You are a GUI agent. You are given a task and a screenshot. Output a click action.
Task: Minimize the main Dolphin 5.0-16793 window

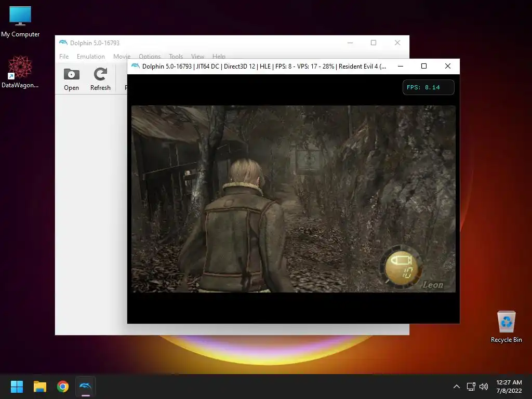pyautogui.click(x=350, y=43)
